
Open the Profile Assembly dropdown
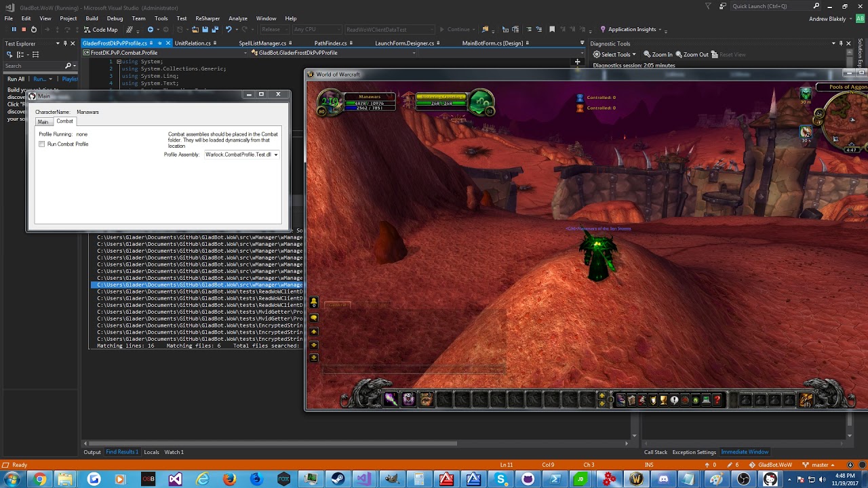pyautogui.click(x=275, y=155)
